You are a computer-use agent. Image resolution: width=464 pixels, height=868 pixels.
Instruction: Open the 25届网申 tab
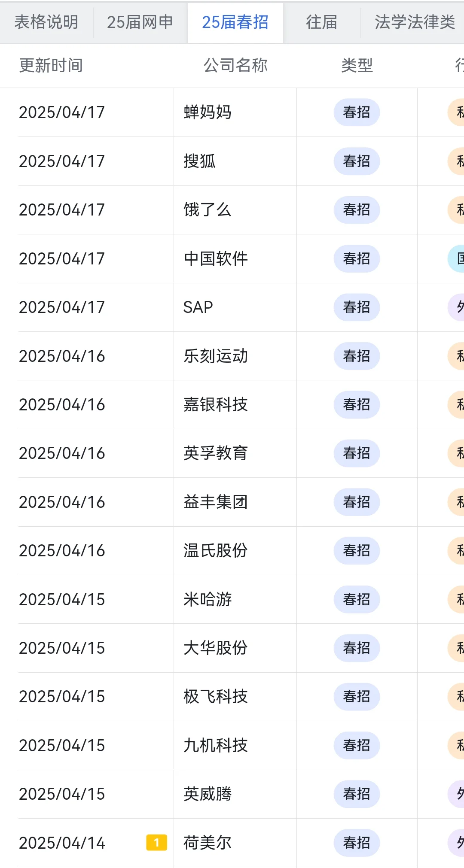[x=140, y=22]
